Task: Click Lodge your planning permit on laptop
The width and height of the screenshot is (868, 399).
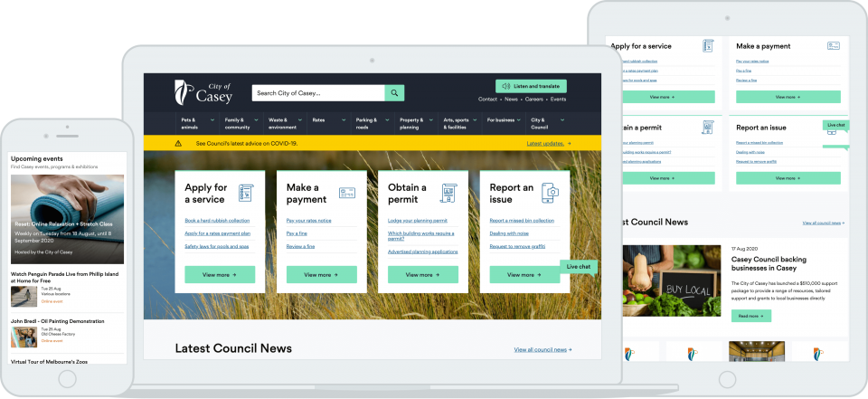Action: (x=418, y=221)
